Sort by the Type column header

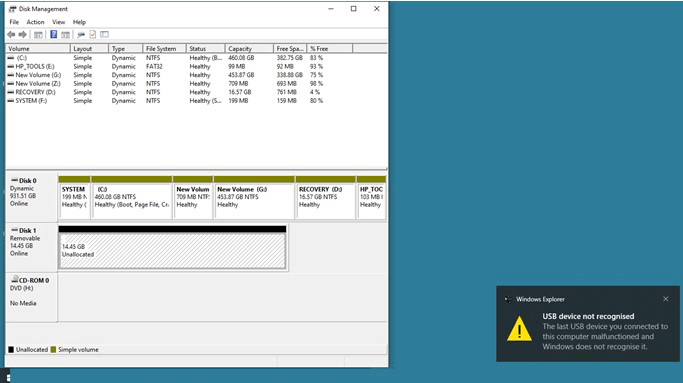[x=125, y=49]
